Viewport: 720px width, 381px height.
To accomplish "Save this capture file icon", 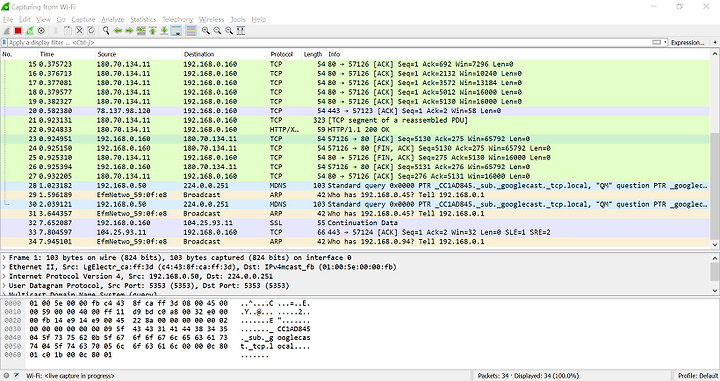I will [68, 31].
